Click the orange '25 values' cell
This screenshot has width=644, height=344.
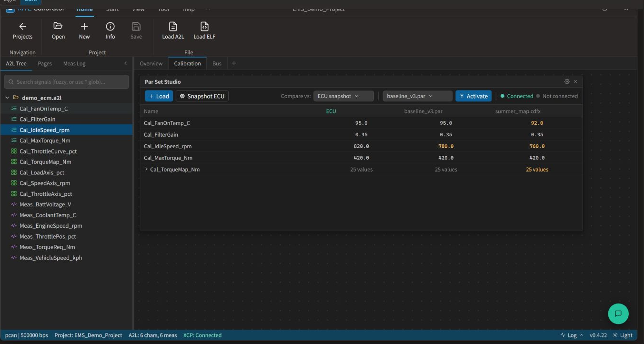click(537, 170)
